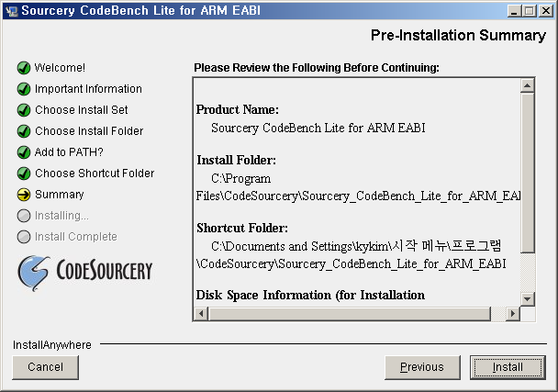Click the CodeSourcery logo
The image size is (558, 392).
tap(85, 272)
